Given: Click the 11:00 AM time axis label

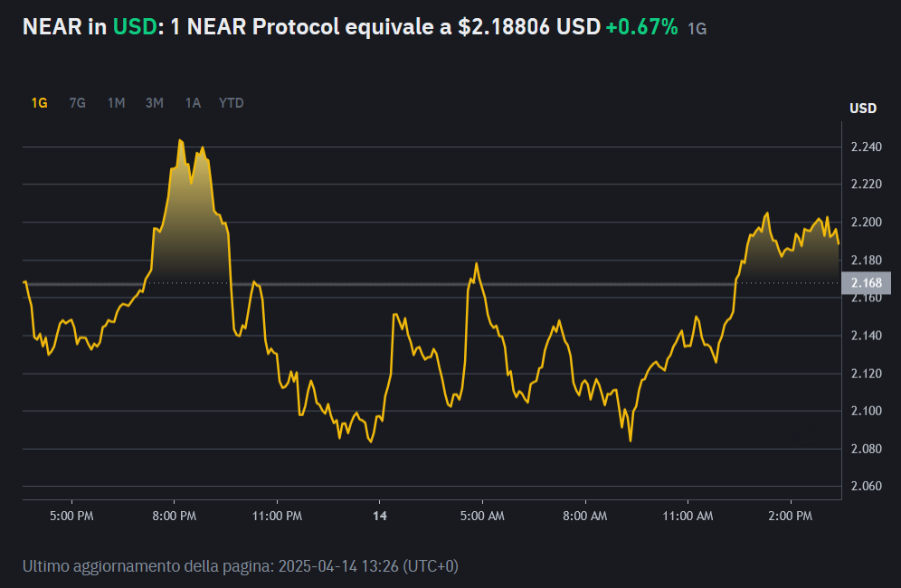Looking at the screenshot, I should tap(688, 517).
